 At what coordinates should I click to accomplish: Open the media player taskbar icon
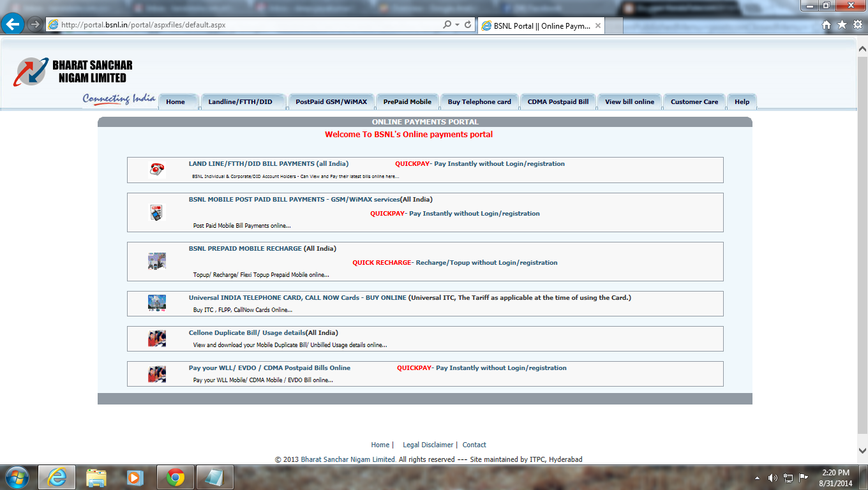(x=134, y=477)
